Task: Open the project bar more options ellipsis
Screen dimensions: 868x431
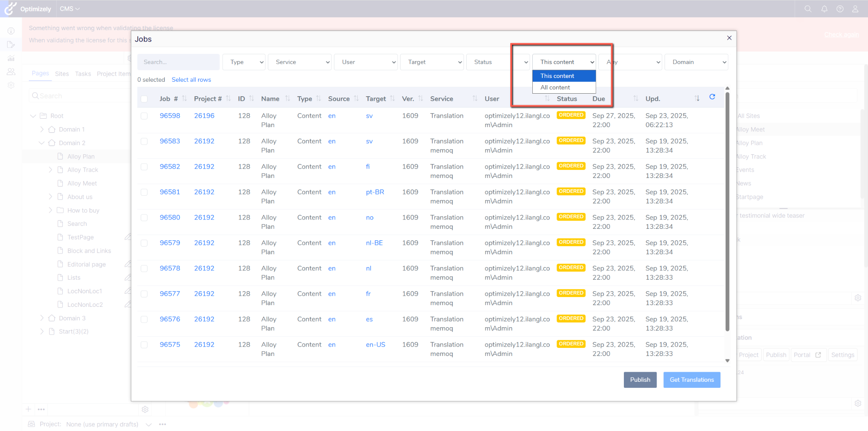Action: (162, 424)
